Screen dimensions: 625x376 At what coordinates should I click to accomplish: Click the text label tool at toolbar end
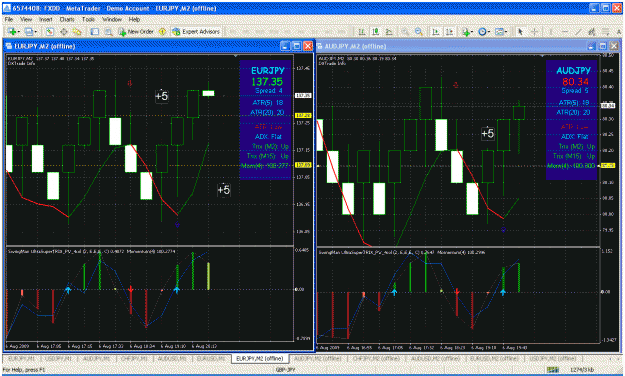pos(619,31)
